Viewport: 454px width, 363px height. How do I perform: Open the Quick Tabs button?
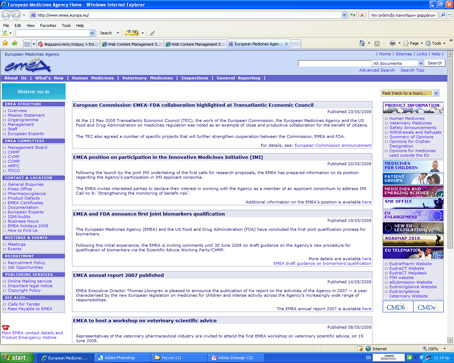(x=27, y=44)
